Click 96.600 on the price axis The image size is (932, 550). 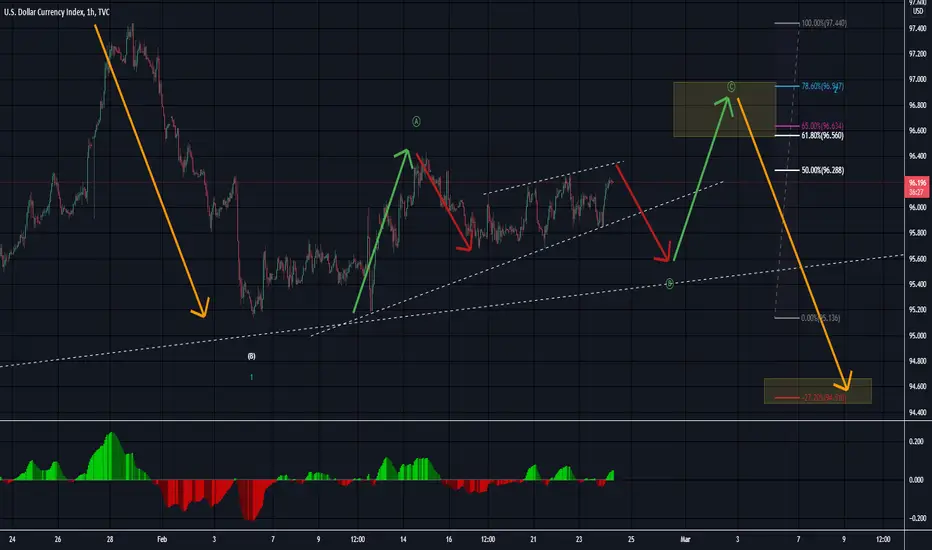pyautogui.click(x=917, y=131)
